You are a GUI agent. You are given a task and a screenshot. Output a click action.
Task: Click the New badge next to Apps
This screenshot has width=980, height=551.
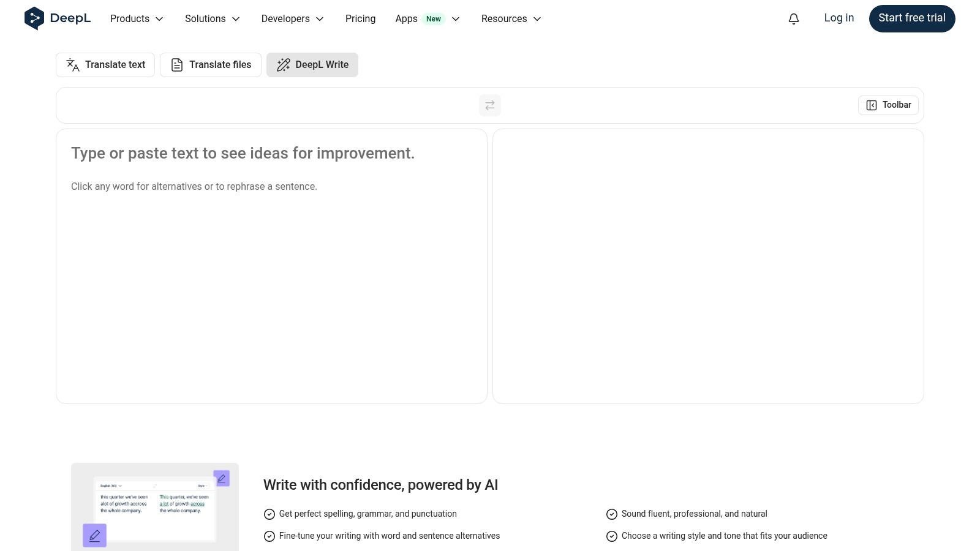coord(434,19)
